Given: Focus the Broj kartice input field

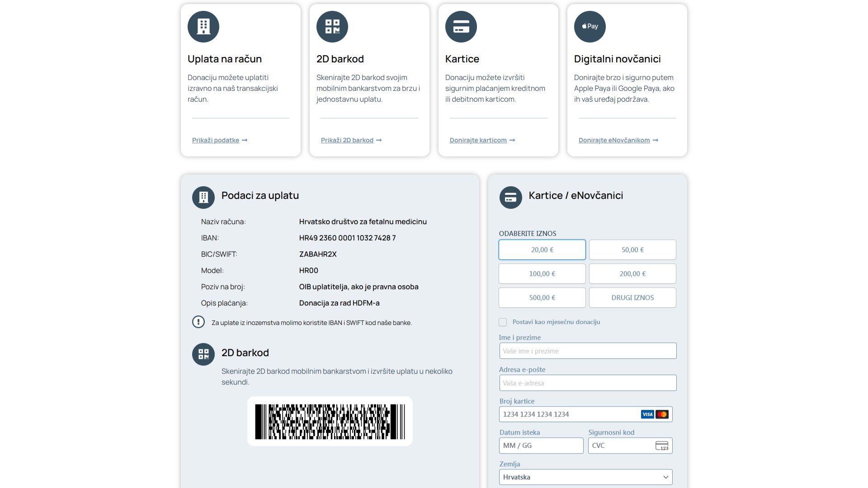Looking at the screenshot, I should point(586,414).
